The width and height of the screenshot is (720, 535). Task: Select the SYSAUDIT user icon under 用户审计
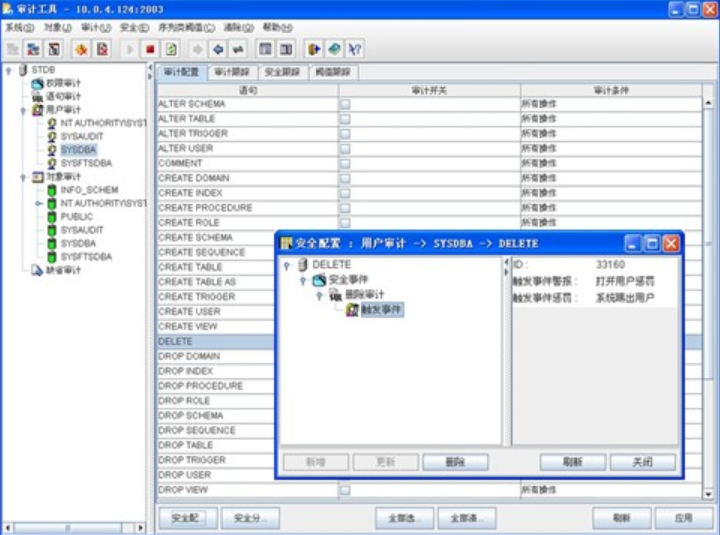[x=52, y=136]
